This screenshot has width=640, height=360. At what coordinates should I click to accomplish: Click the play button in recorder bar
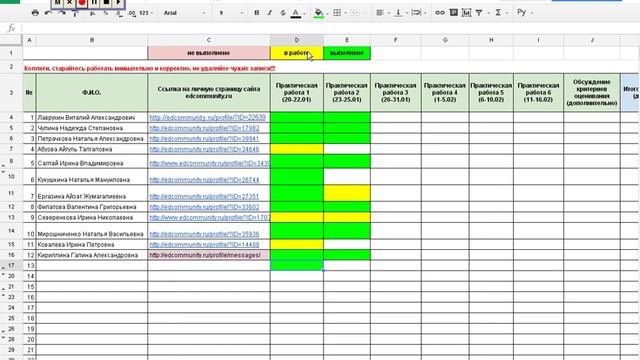(x=118, y=3)
